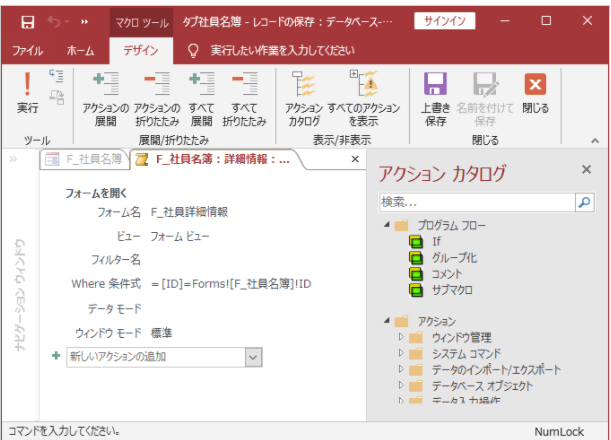Click the アクション folder icon

tap(401, 321)
